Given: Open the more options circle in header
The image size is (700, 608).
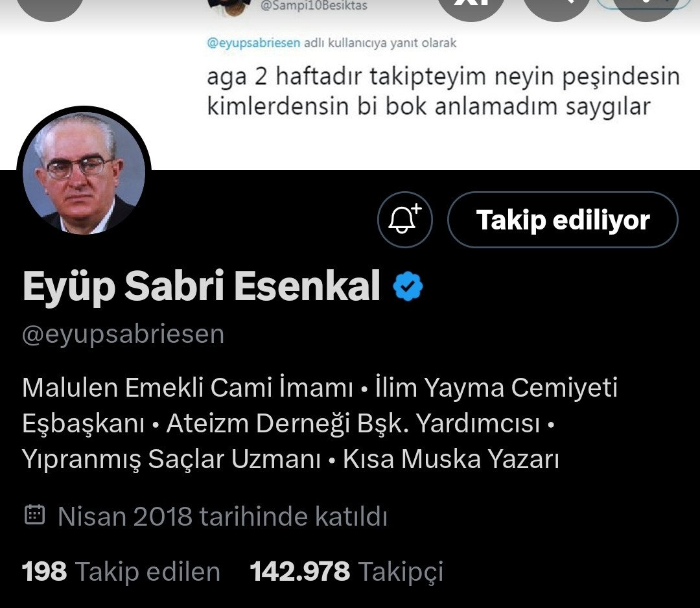Looking at the screenshot, I should pos(646,6).
